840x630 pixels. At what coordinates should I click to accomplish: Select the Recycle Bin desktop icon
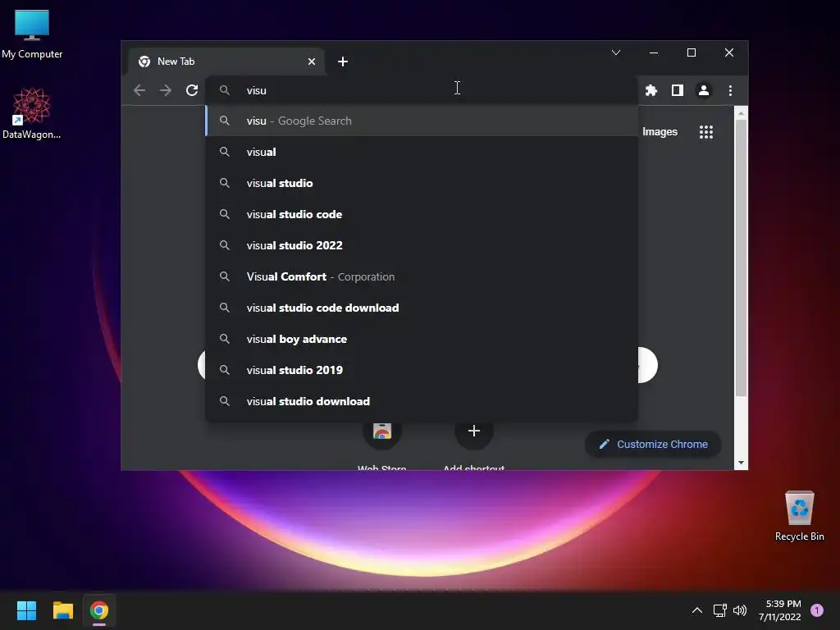[799, 516]
